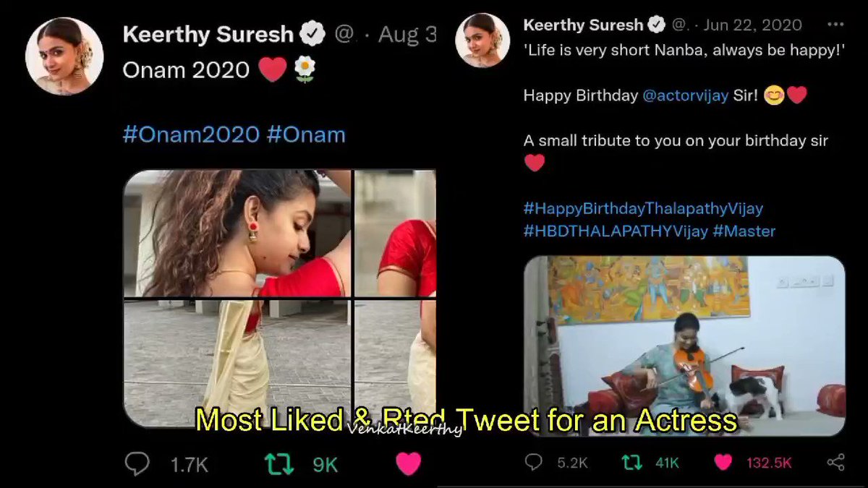The image size is (868, 488).
Task: Open the #HBDTHALAPATHYVijay hashtag
Action: click(616, 231)
